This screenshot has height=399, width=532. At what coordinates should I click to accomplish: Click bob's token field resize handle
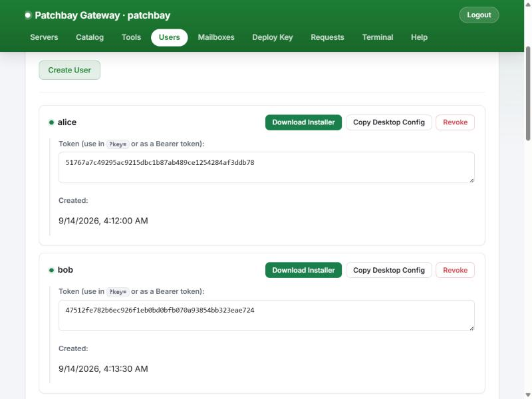[x=471, y=328]
